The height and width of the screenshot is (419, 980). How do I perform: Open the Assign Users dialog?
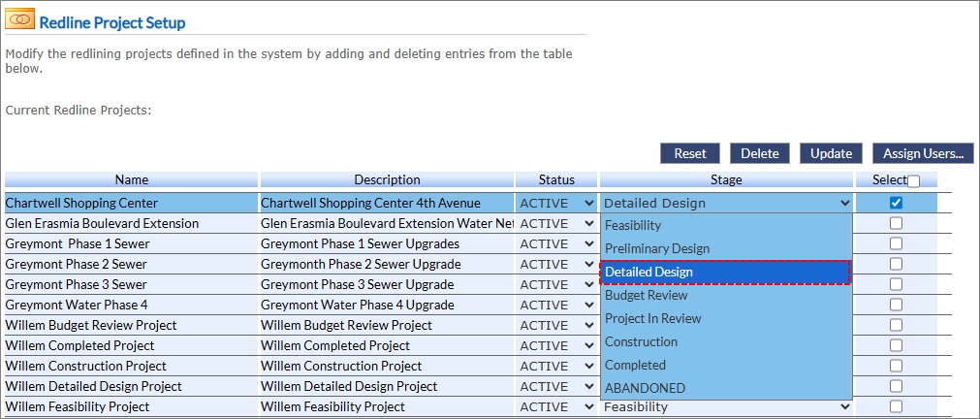click(923, 153)
